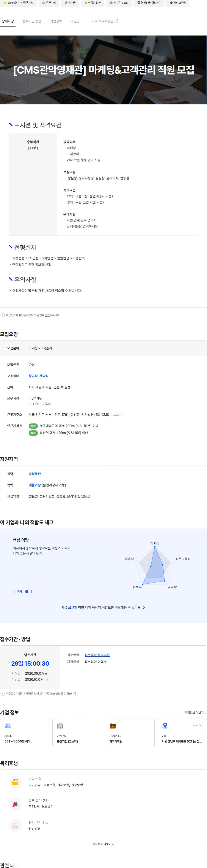
Task: Click the 자녀교육비 tag
Action: tap(178, 3)
